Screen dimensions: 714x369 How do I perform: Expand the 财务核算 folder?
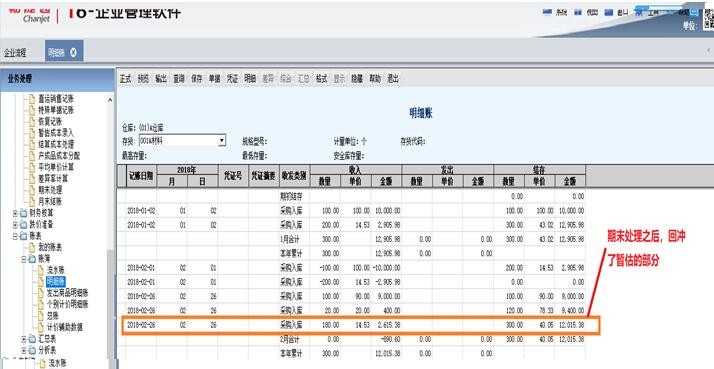tap(15, 213)
